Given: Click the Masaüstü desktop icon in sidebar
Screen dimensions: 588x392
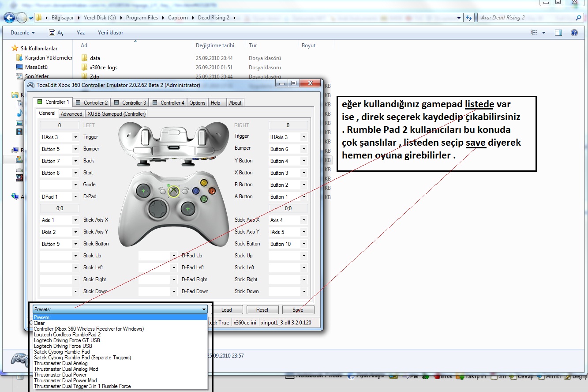Looking at the screenshot, I should pos(19,67).
